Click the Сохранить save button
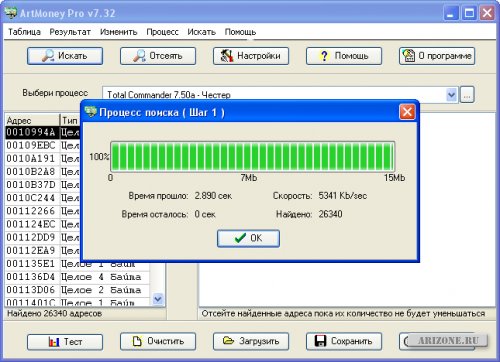 pos(344,342)
